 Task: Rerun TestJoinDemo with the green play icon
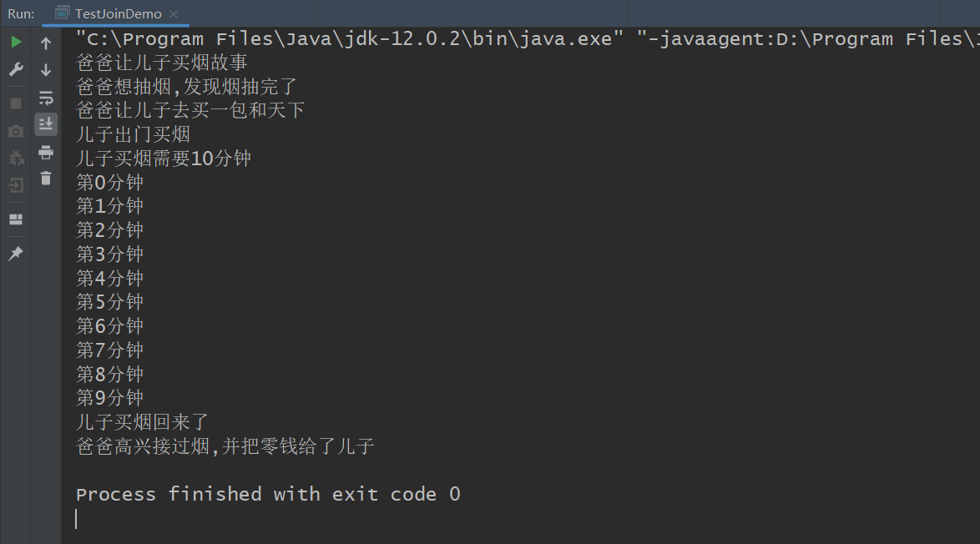click(16, 42)
